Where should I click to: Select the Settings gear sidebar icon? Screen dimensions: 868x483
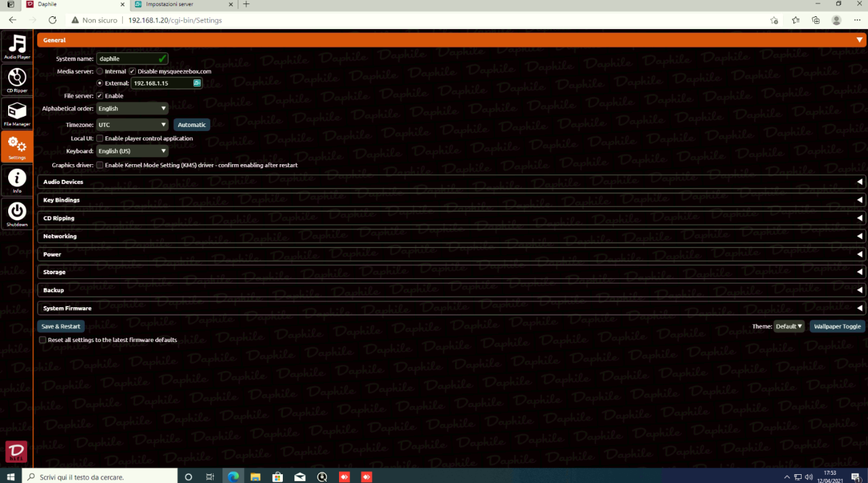(x=17, y=147)
